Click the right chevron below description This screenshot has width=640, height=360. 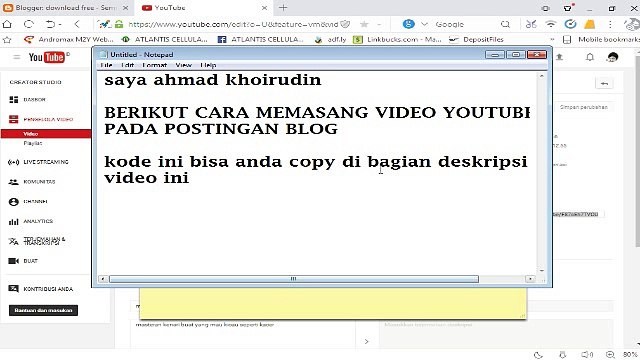367,341
